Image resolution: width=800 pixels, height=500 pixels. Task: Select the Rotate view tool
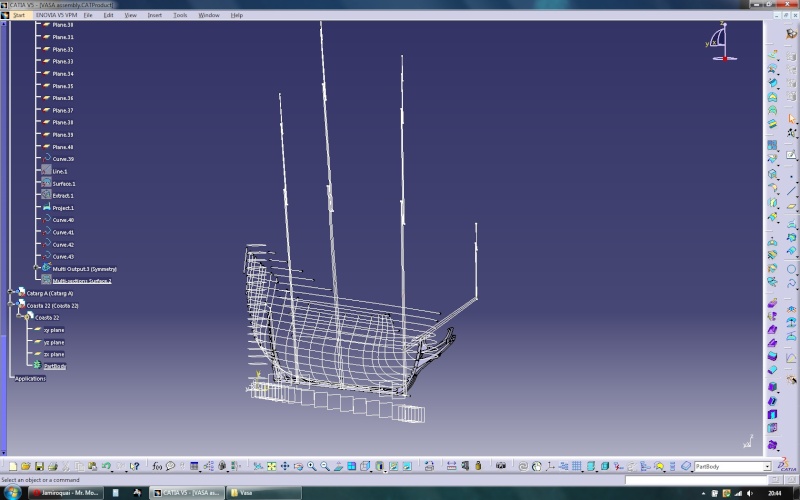point(298,466)
